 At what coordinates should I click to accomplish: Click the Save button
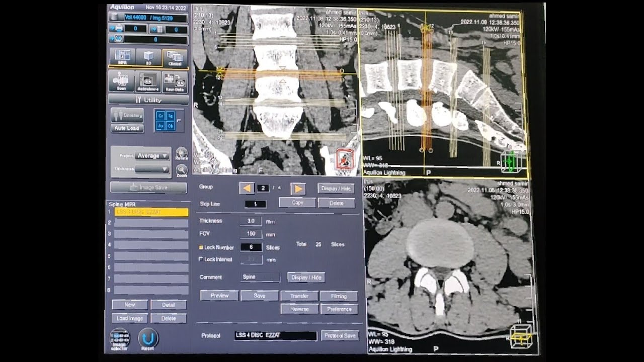click(259, 296)
